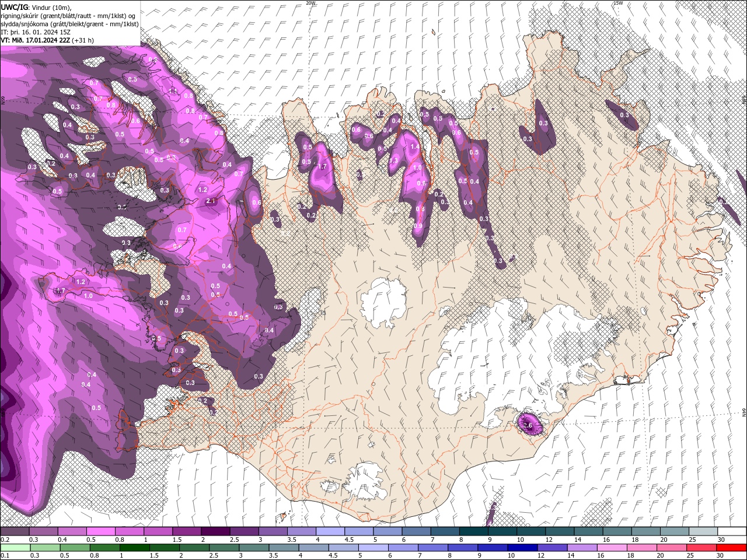The width and height of the screenshot is (747, 560).
Task: Click the "1.1" value near the northwest sea edge
Action: (173, 91)
